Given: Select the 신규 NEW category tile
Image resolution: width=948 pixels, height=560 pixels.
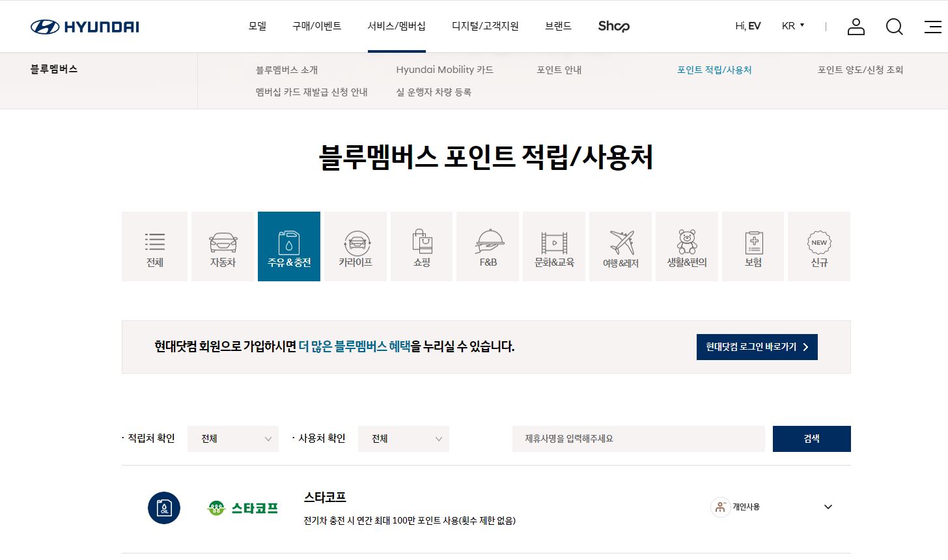Looking at the screenshot, I should pyautogui.click(x=819, y=246).
